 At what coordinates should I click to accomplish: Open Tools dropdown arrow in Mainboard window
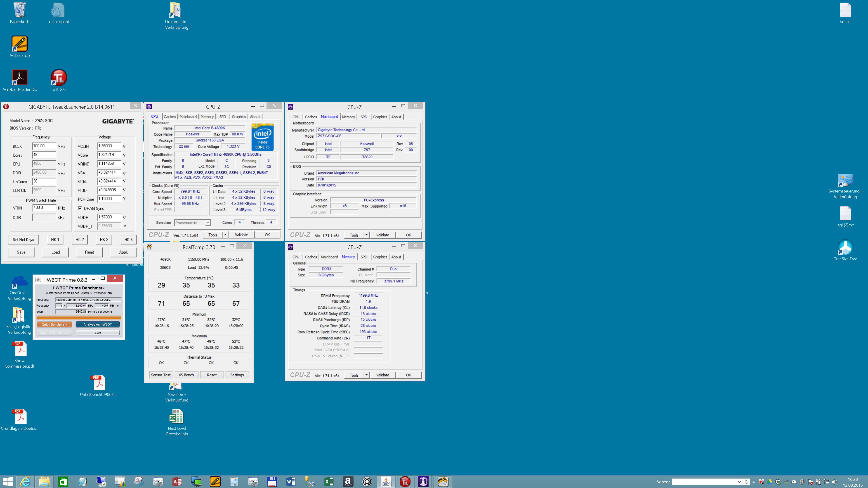[x=366, y=235]
